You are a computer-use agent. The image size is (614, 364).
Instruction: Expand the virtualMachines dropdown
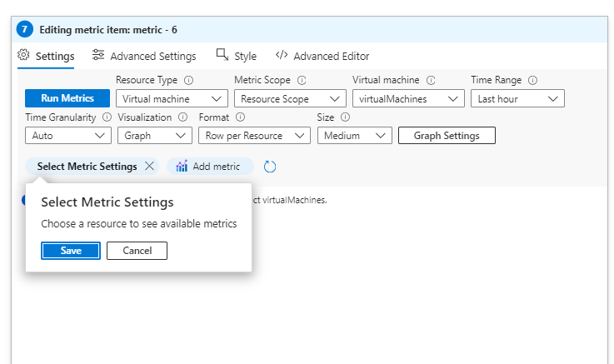(x=408, y=98)
